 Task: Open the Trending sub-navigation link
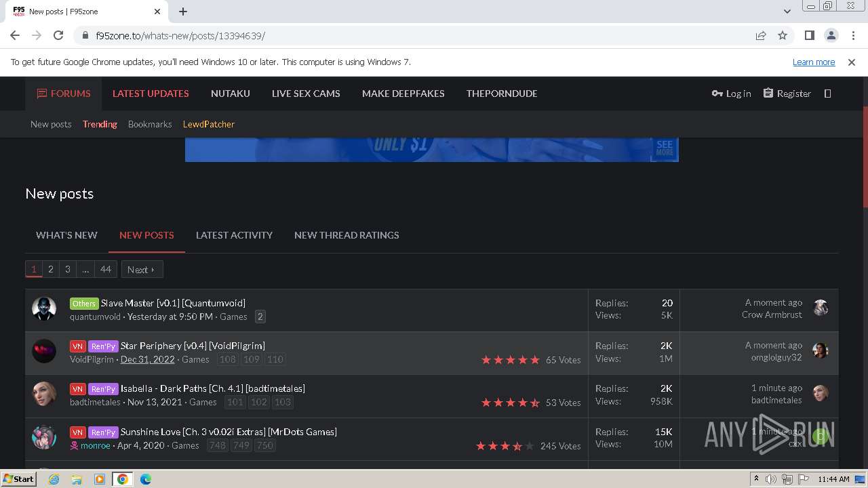pyautogui.click(x=100, y=124)
